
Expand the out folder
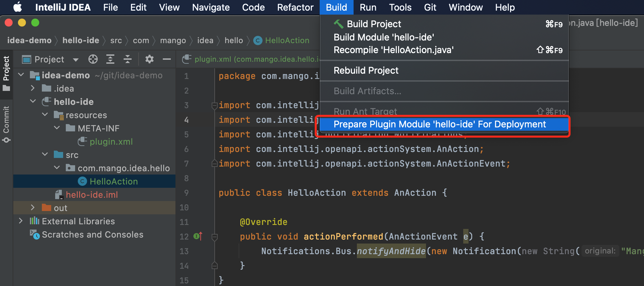33,208
